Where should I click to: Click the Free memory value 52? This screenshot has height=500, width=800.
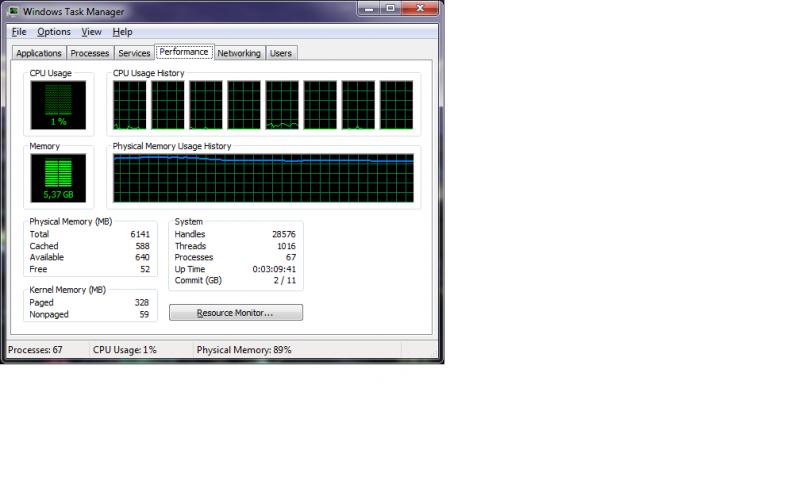[x=145, y=269]
